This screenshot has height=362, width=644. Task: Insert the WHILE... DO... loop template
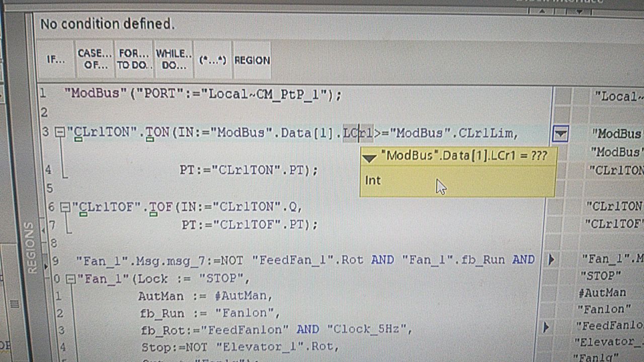pos(174,59)
